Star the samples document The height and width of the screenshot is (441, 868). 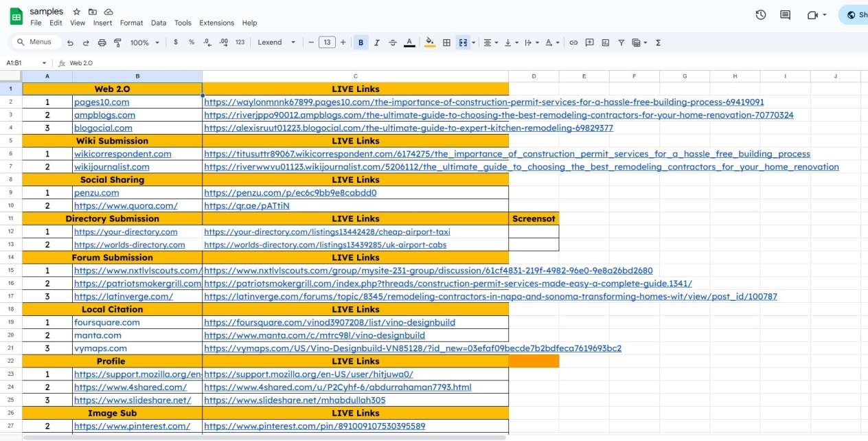pos(76,12)
